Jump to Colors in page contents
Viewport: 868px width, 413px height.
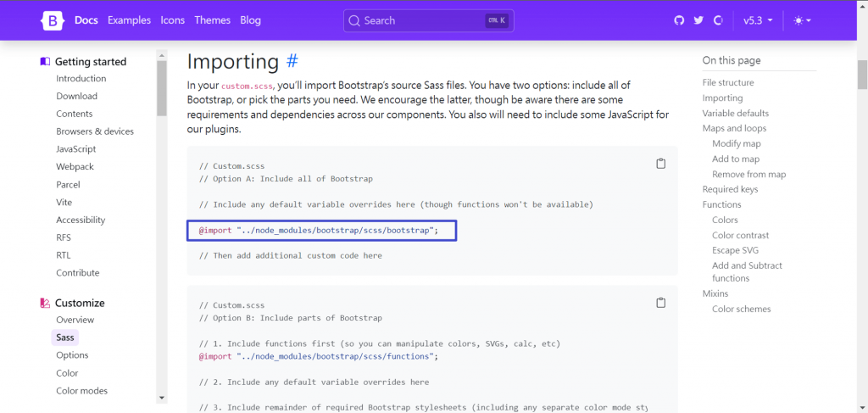[726, 220]
